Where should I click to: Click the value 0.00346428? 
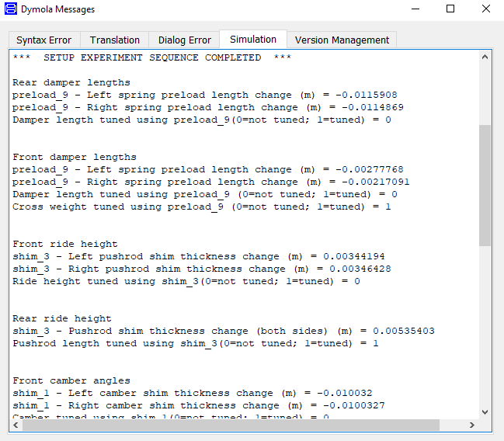(x=360, y=269)
